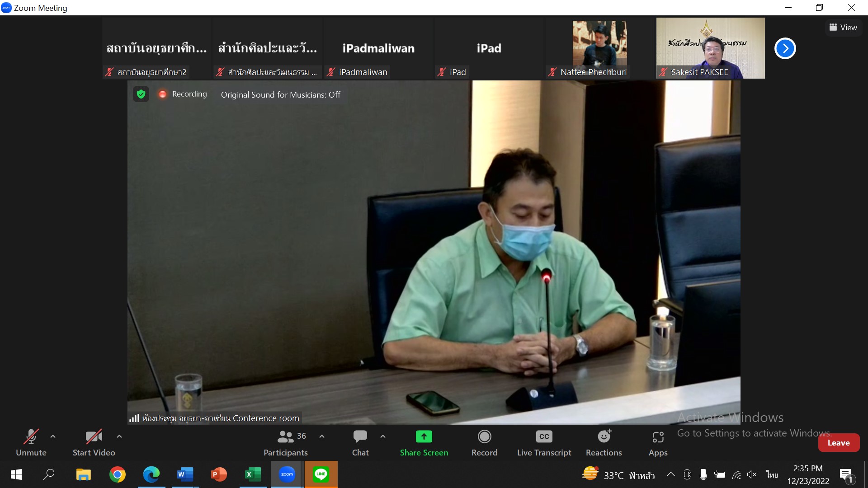Select the iPad participant tile
Screen dimensions: 868x488
[489, 48]
